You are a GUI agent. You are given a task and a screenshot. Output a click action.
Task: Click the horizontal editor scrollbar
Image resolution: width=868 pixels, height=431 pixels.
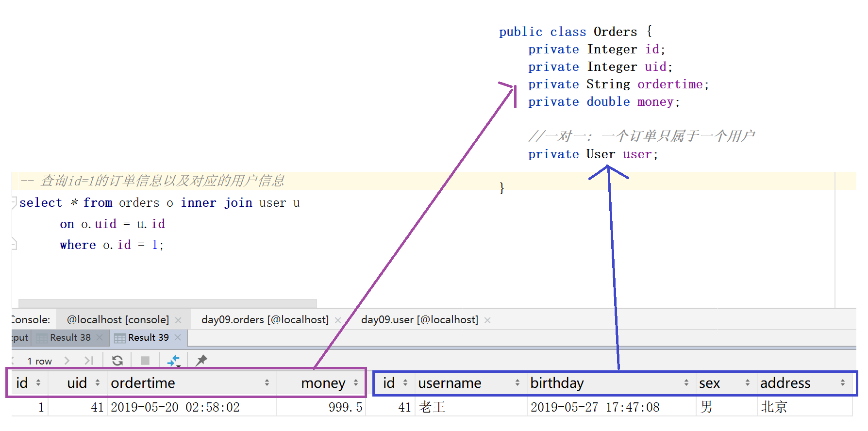tap(167, 303)
